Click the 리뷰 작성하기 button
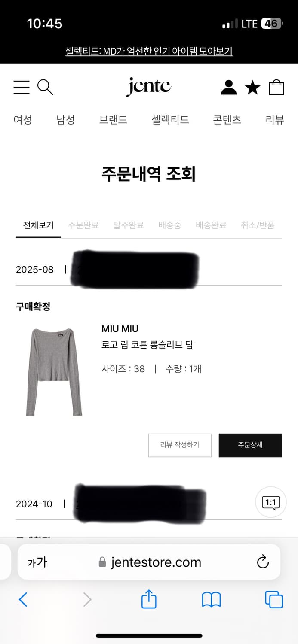Viewport: 298px width, 644px height. pyautogui.click(x=180, y=445)
